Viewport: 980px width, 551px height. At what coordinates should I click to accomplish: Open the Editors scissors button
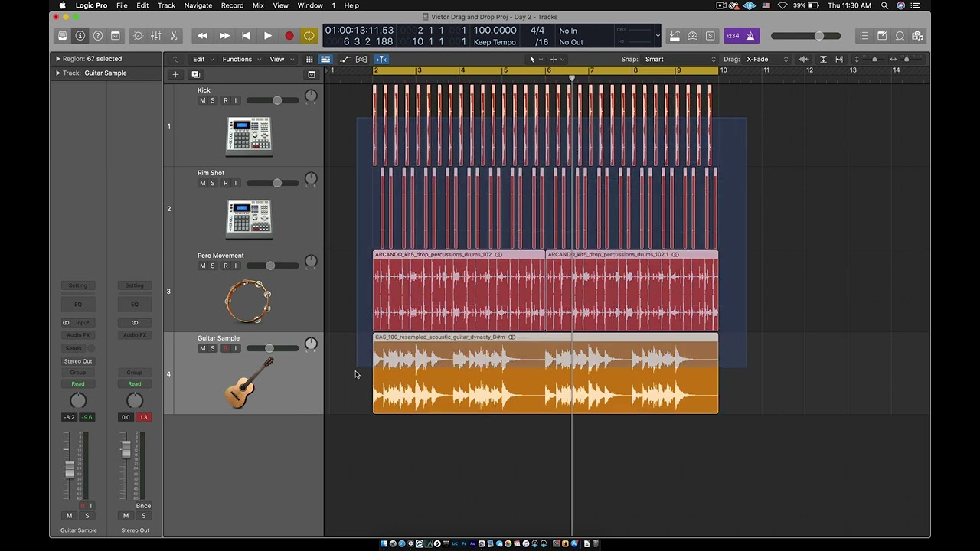click(174, 36)
